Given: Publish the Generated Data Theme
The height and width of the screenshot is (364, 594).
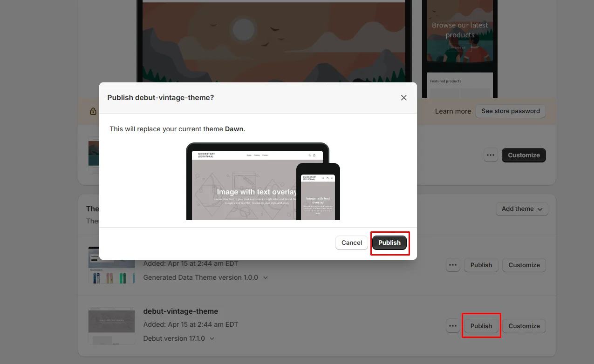Looking at the screenshot, I should 481,265.
